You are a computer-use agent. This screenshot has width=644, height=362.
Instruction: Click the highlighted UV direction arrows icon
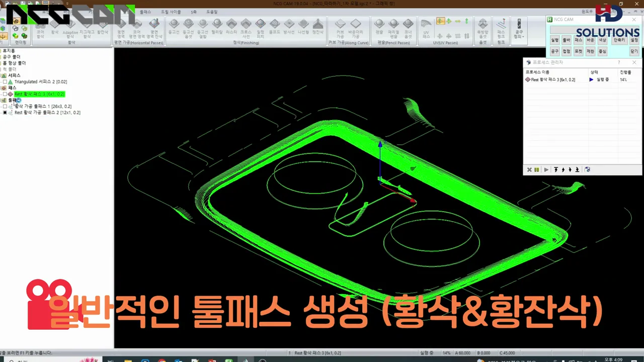[x=440, y=21]
